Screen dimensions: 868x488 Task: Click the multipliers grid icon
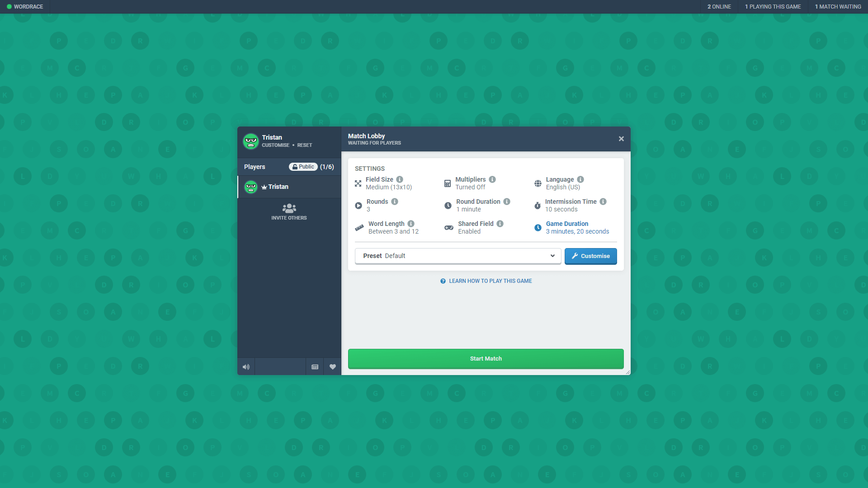coord(447,183)
